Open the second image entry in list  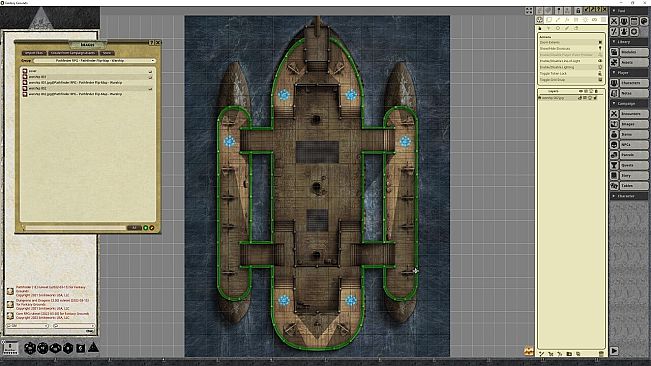87,77
